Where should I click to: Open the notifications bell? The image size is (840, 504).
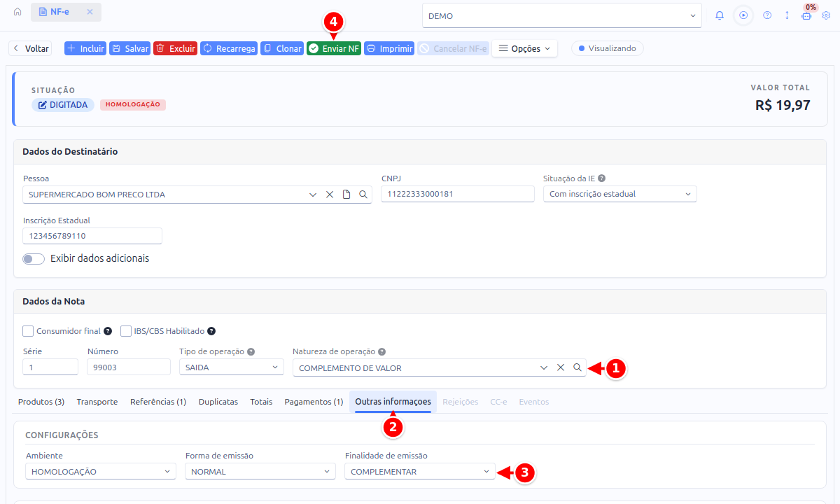point(720,15)
